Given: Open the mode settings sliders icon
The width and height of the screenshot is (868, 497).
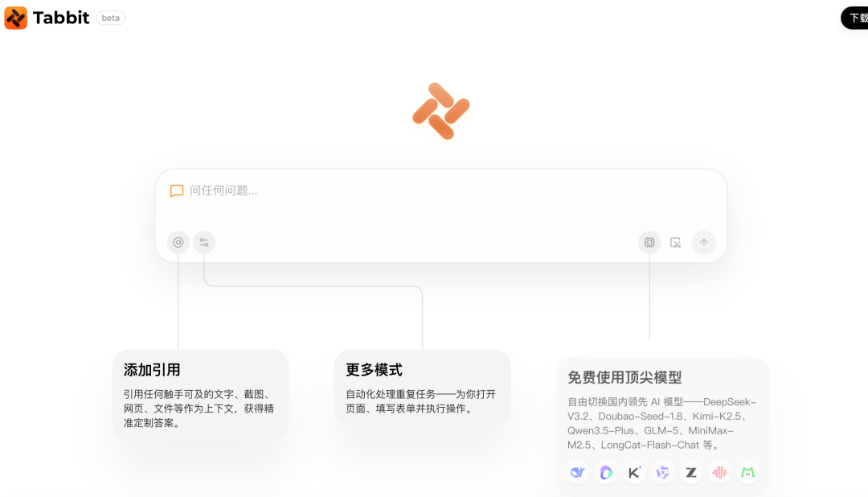Looking at the screenshot, I should point(204,242).
